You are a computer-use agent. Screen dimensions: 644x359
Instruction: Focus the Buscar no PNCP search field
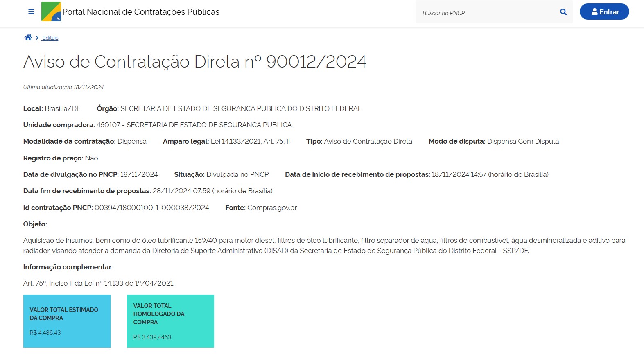(x=487, y=13)
